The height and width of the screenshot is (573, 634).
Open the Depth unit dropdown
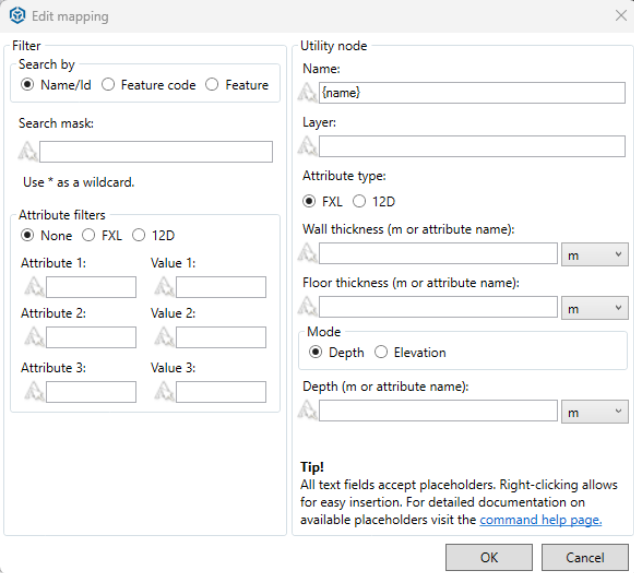coord(594,411)
